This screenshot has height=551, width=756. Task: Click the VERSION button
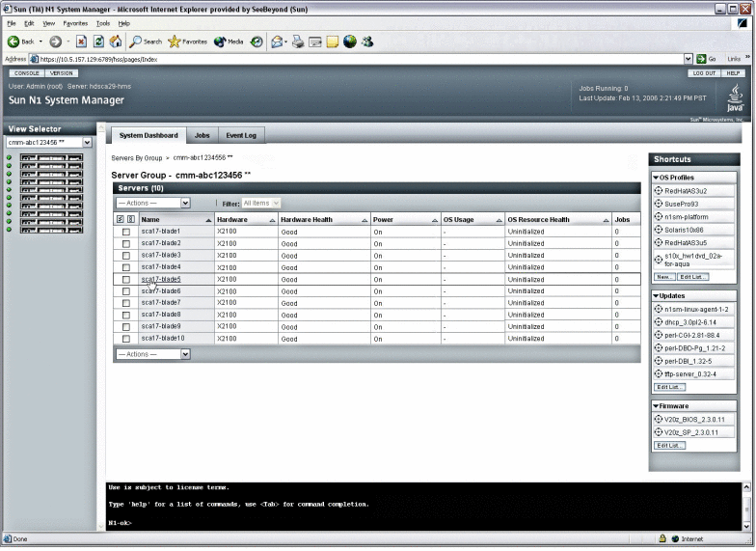(x=62, y=73)
